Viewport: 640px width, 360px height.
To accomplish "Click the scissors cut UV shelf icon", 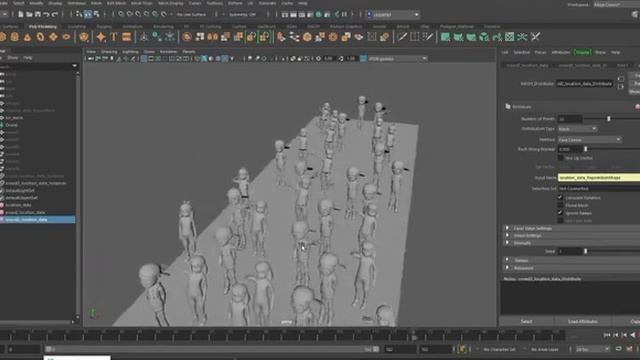I will tap(536, 37).
